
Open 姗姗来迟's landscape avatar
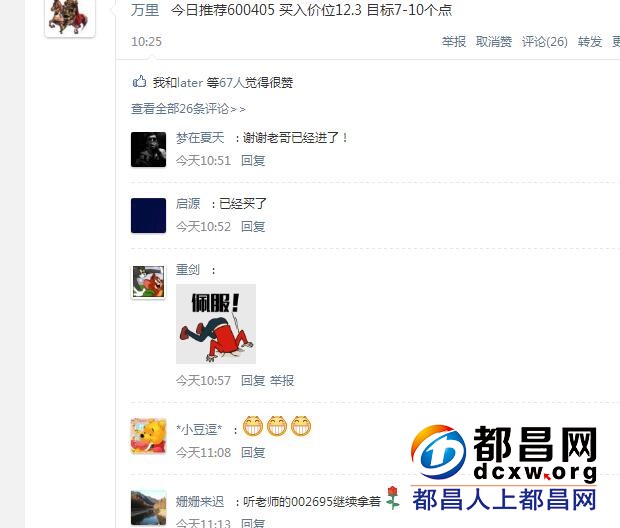(x=148, y=508)
